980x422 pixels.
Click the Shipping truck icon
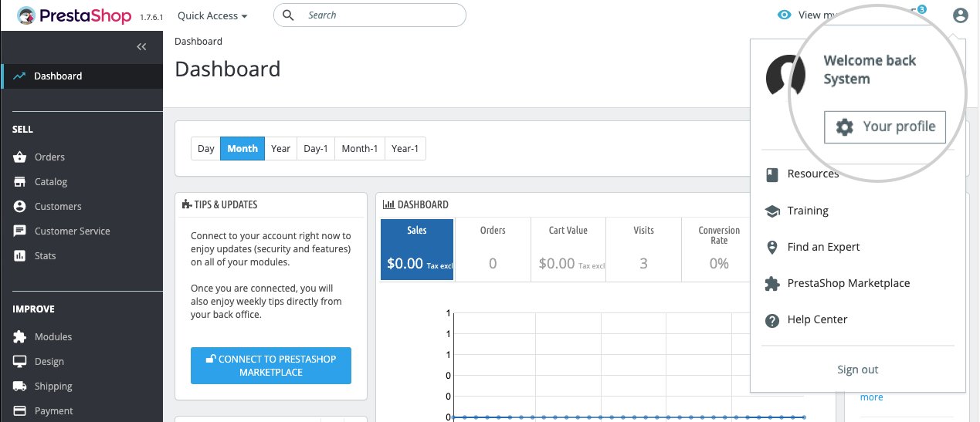(19, 386)
